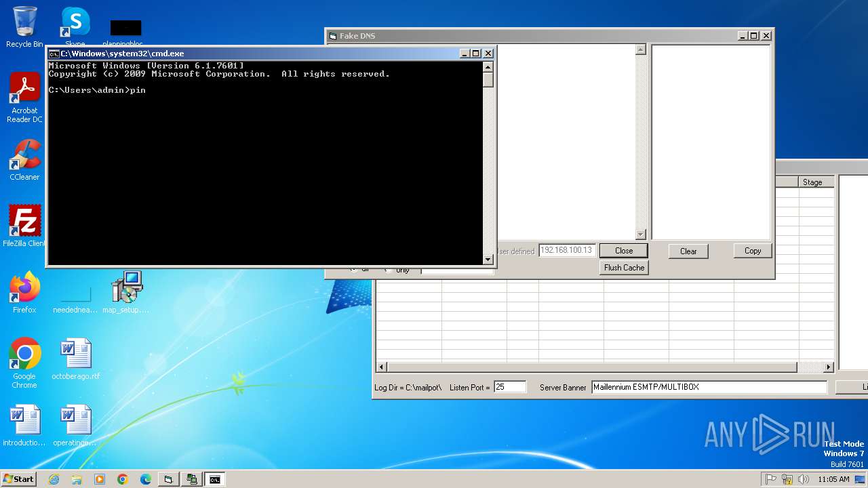
Task: Click the user defined IP field
Action: tap(567, 251)
